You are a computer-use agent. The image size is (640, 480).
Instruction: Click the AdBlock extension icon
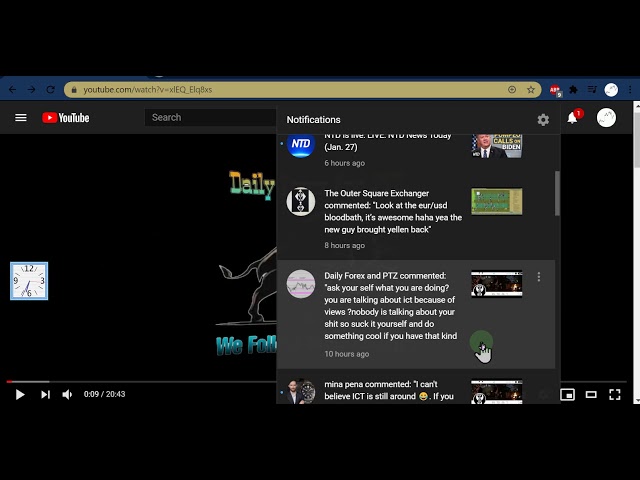[x=555, y=89]
